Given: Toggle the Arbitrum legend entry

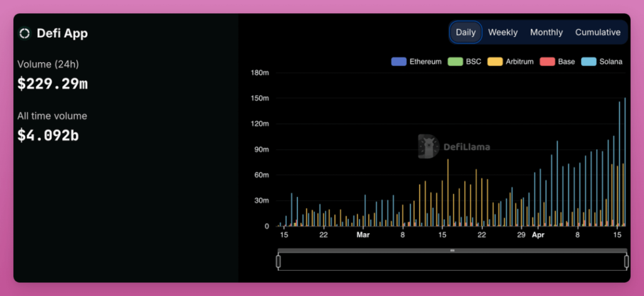Looking at the screenshot, I should pos(514,62).
